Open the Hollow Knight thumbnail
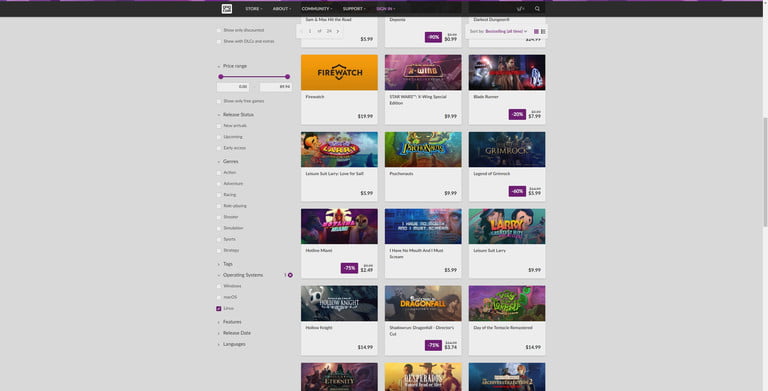The width and height of the screenshot is (768, 391). [339, 304]
